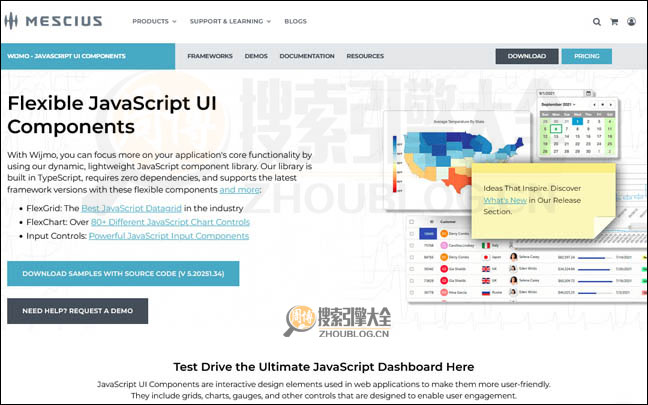Go to MESCIUS home via logo

click(53, 21)
